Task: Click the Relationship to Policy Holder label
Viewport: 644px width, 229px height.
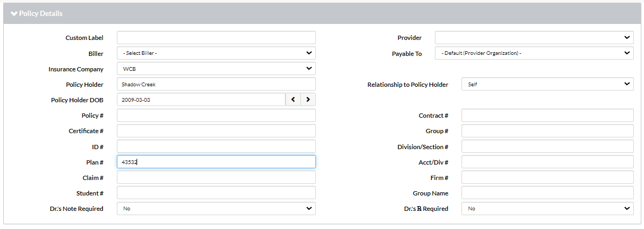Action: [x=408, y=85]
